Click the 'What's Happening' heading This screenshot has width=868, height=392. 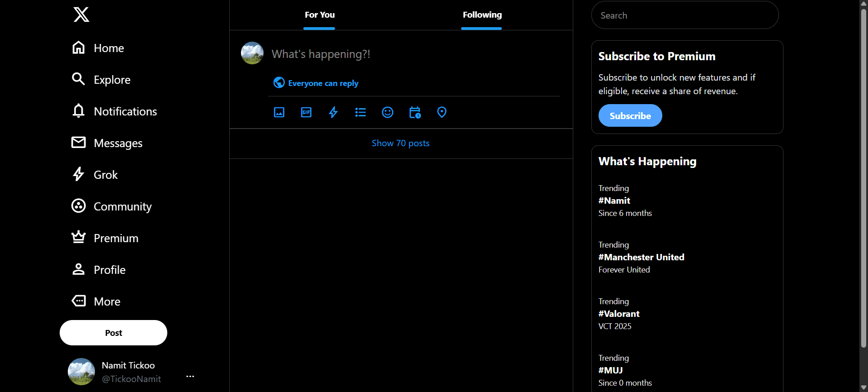(647, 162)
